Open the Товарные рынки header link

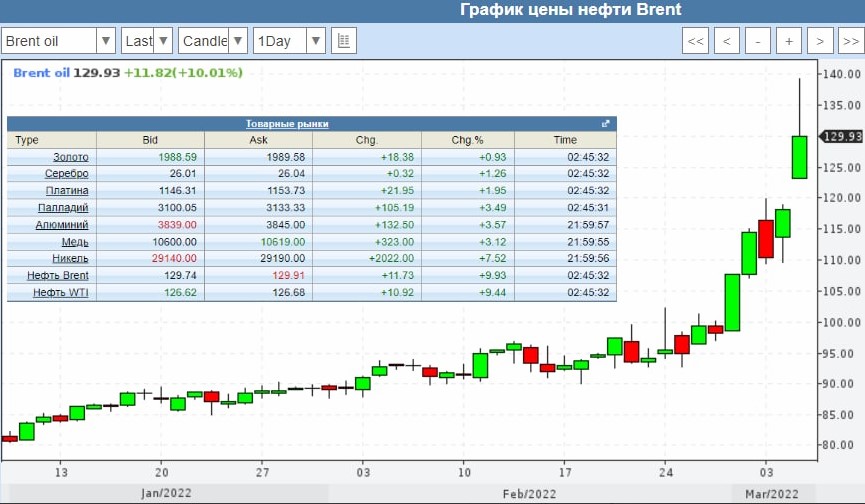coord(287,124)
